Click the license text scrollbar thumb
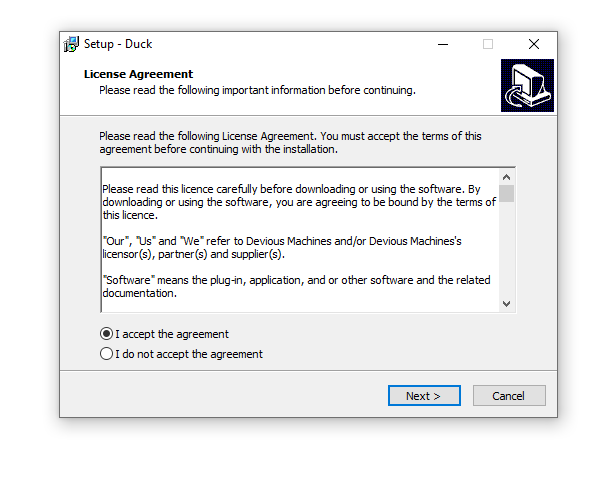612x483 pixels. pyautogui.click(x=507, y=194)
